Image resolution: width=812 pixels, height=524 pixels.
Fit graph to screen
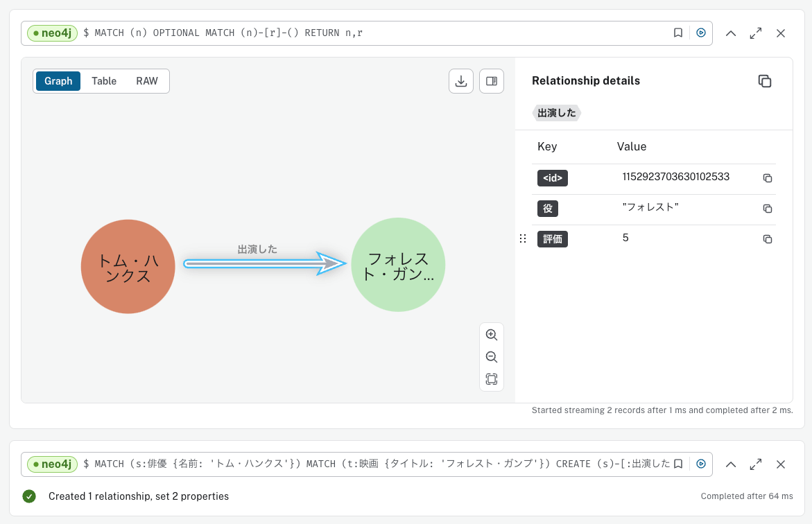[492, 379]
